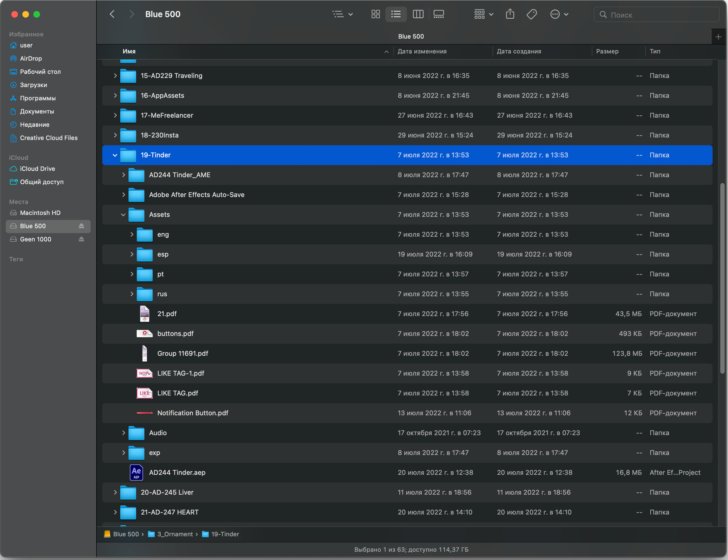Viewport: 728px width, 560px height.
Task: Click the vertical scrollbar thumb
Action: tap(722, 278)
